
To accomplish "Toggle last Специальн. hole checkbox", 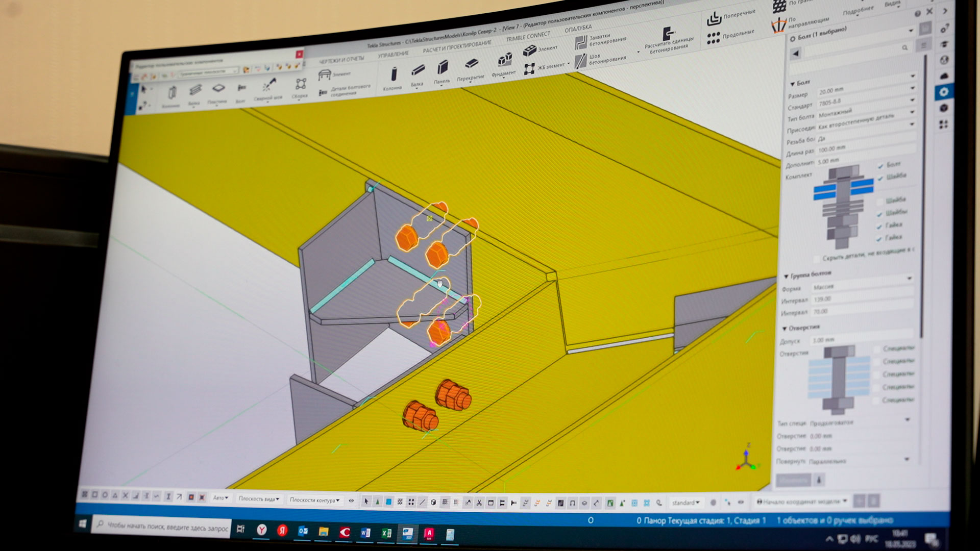I will pos(876,400).
